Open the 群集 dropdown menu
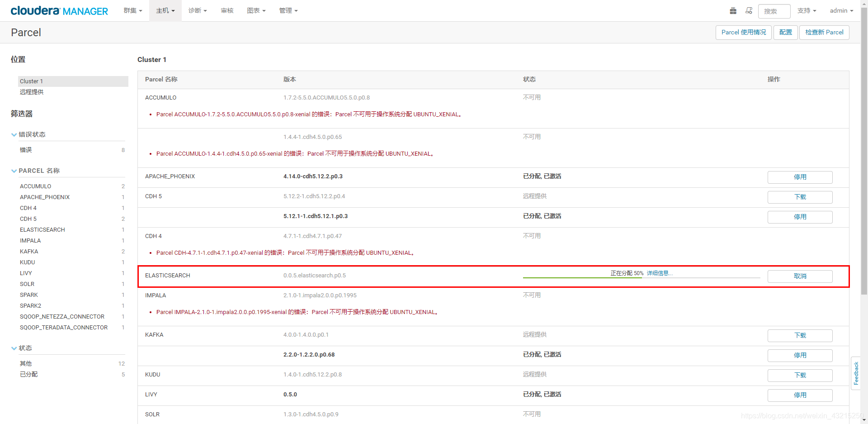The image size is (868, 424). [x=133, y=10]
